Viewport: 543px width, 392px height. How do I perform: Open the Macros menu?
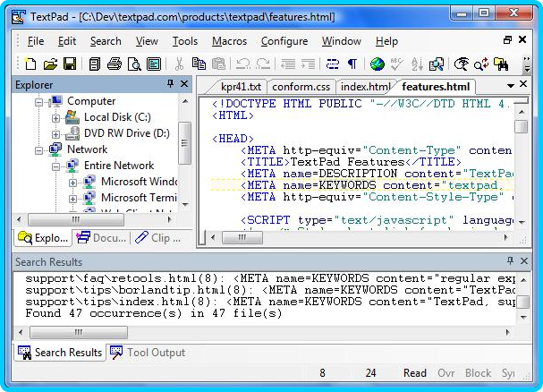coord(229,41)
